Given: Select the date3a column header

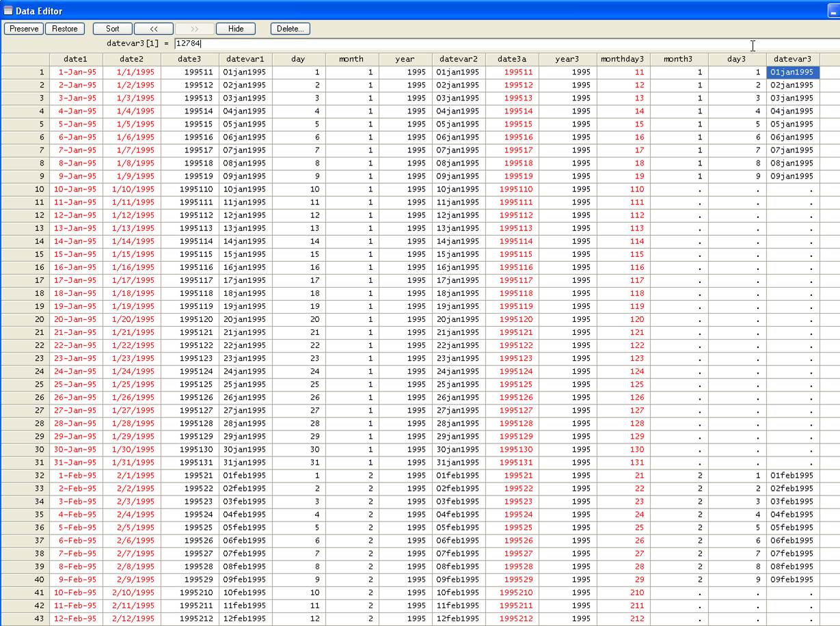Looking at the screenshot, I should tap(512, 59).
